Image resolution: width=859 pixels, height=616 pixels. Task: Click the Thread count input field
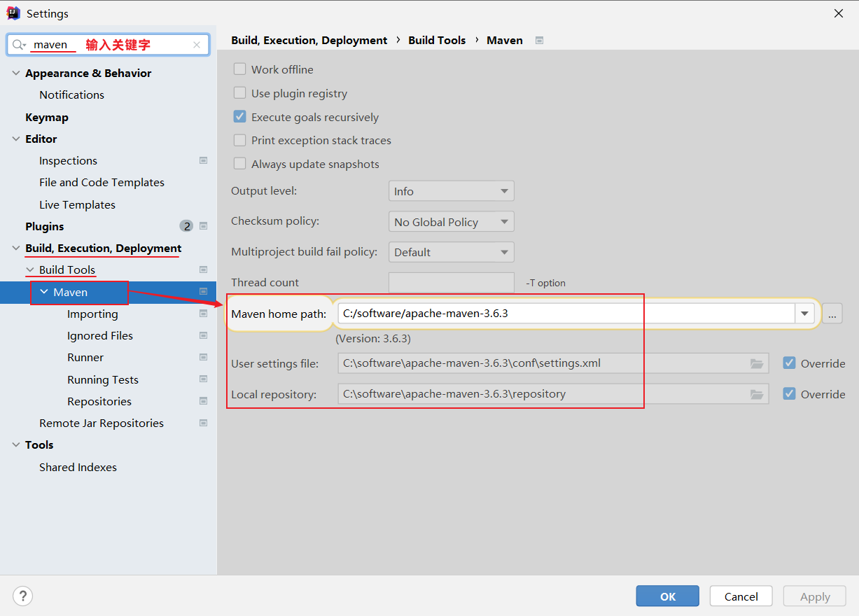click(451, 283)
